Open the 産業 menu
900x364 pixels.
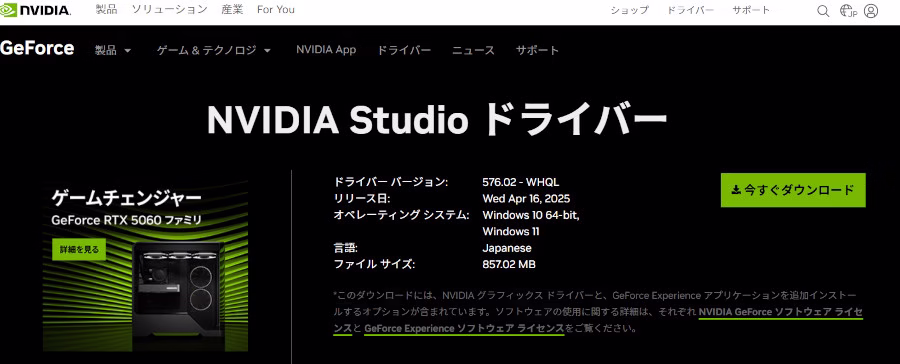[232, 10]
